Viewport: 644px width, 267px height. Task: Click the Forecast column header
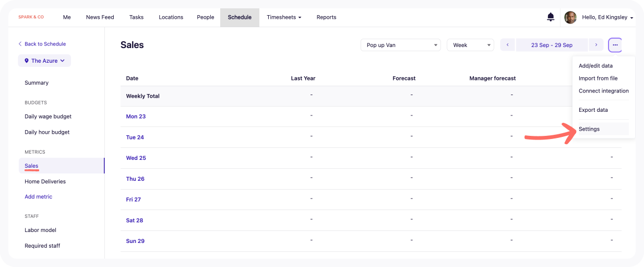click(404, 78)
